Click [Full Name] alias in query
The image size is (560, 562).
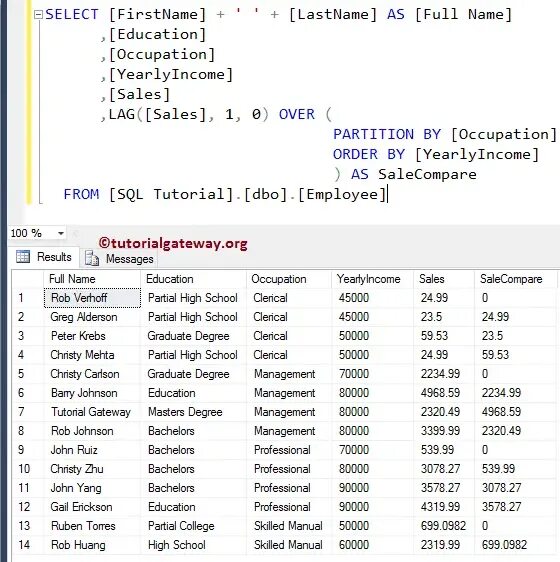[x=463, y=15]
